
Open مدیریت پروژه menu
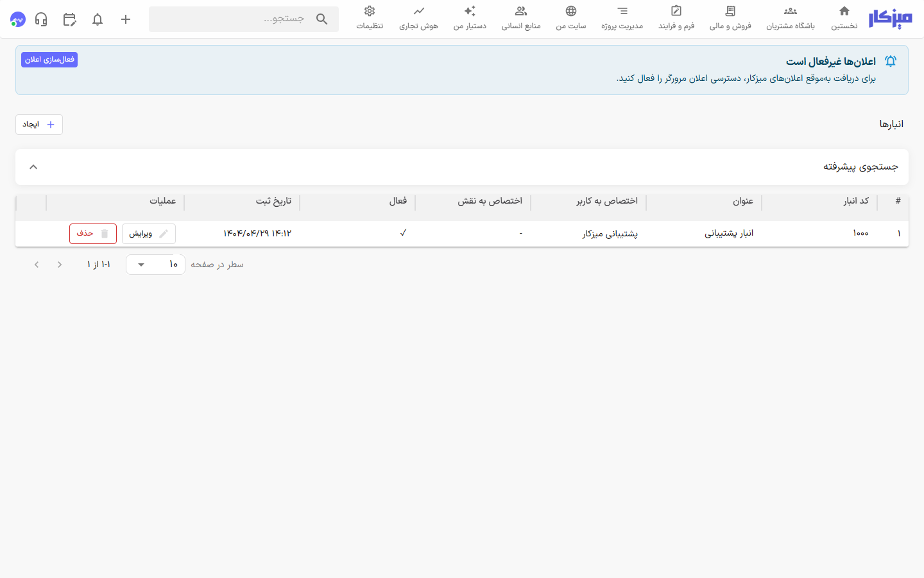(622, 18)
